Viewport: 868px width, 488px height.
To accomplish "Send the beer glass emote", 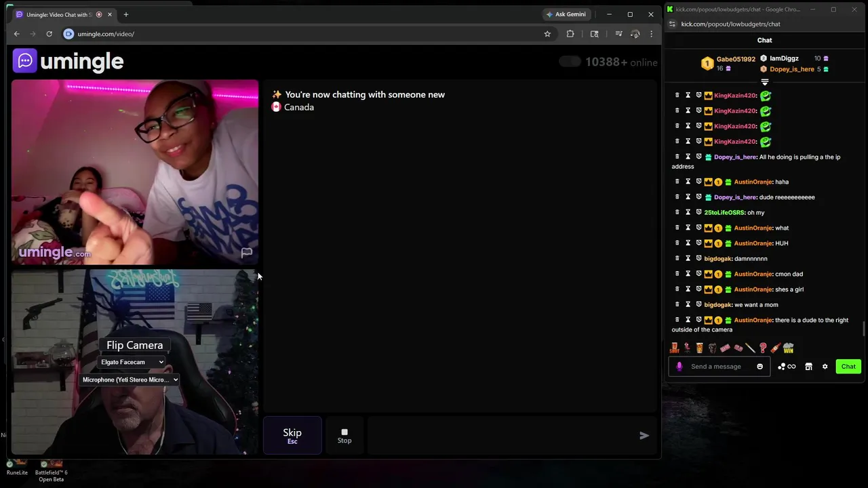I will [x=699, y=348].
